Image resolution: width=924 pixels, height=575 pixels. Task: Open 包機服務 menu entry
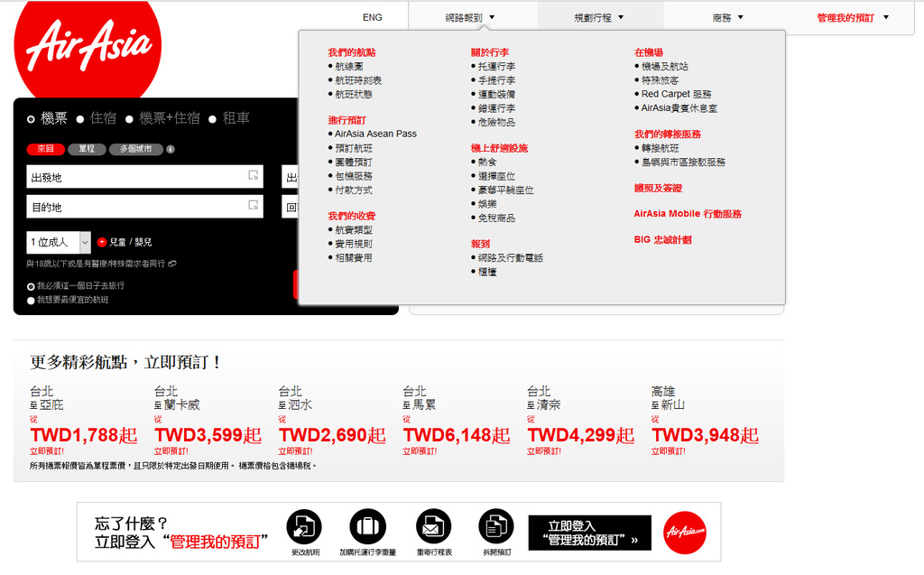tap(354, 176)
